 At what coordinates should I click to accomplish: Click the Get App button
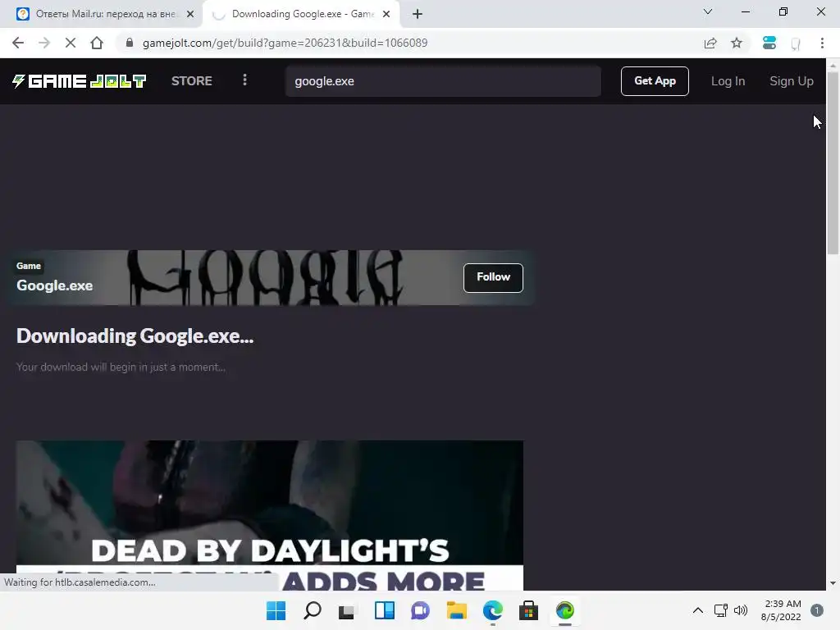click(655, 81)
